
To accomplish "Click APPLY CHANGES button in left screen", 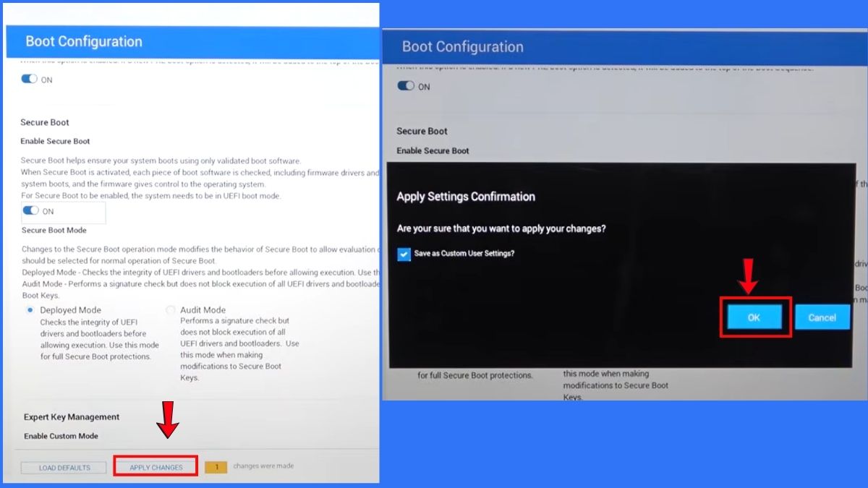I will 156,467.
